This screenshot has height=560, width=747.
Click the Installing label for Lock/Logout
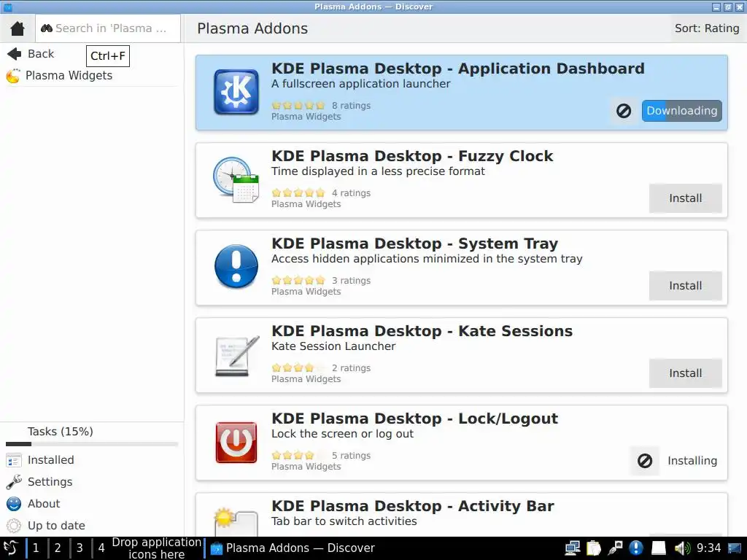pyautogui.click(x=692, y=461)
